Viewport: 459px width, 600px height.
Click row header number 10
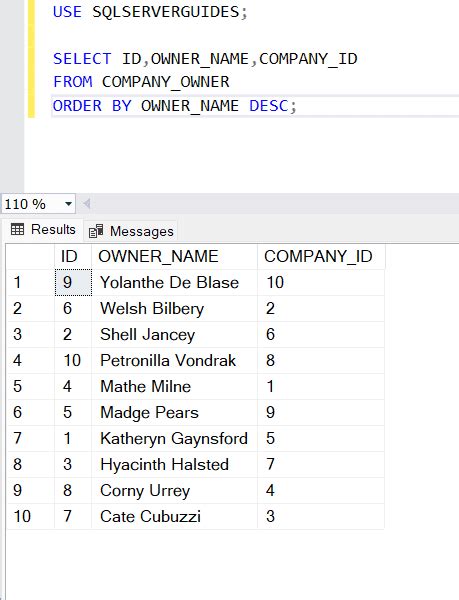pyautogui.click(x=31, y=517)
